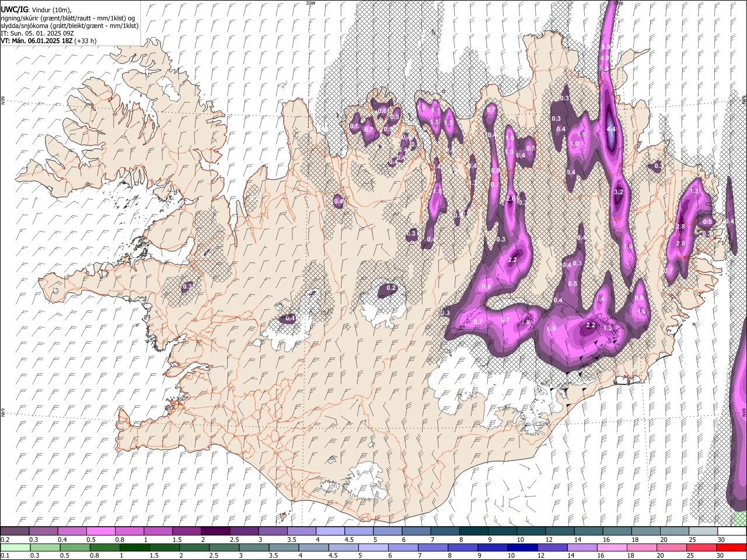747x560 pixels.
Task: Pick the 25 swatch in the rain scale
Action: pyautogui.click(x=701, y=547)
